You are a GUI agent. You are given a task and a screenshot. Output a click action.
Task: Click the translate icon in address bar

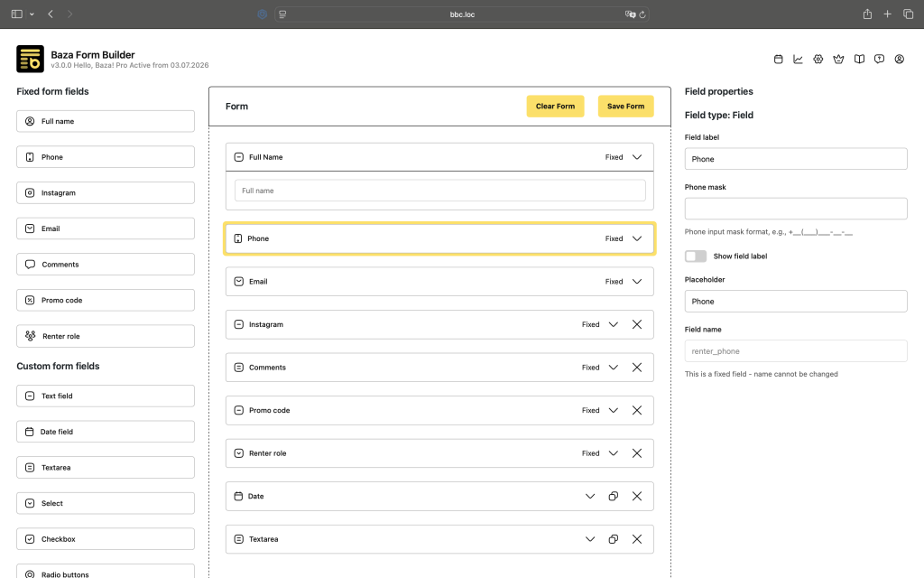[x=630, y=14]
